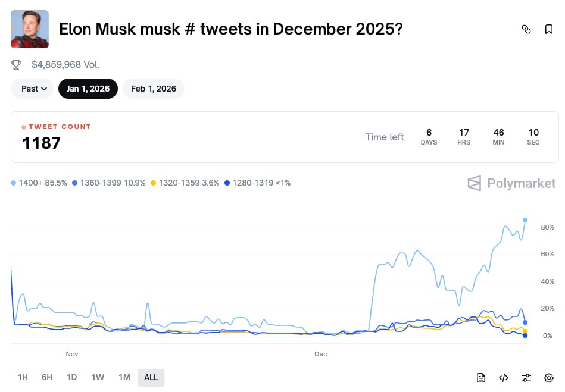Viewport: 565px width, 392px height.
Task: Bookmark this market
Action: [549, 29]
